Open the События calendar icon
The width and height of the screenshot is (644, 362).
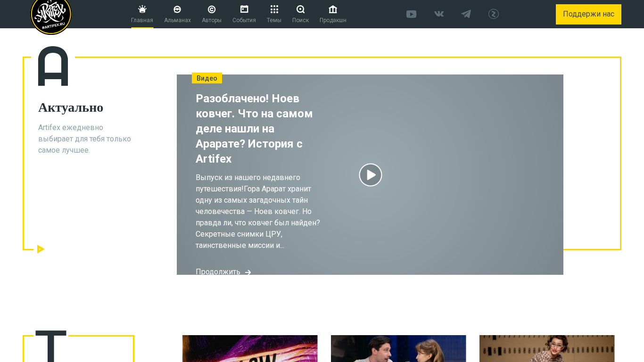244,9
